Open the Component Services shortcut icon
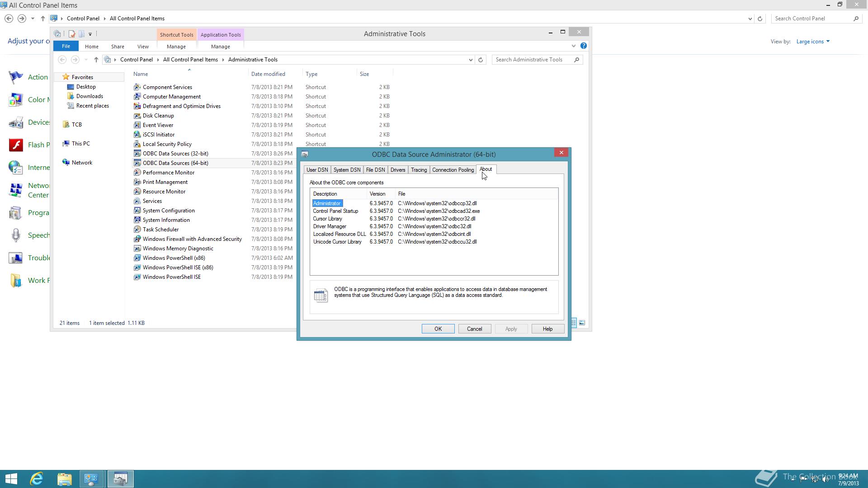 tap(137, 87)
